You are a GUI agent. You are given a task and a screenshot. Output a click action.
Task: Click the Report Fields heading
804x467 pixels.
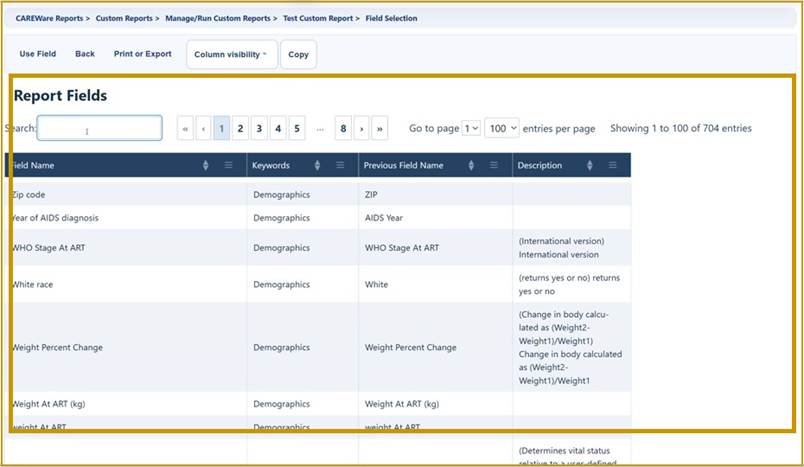click(x=61, y=95)
